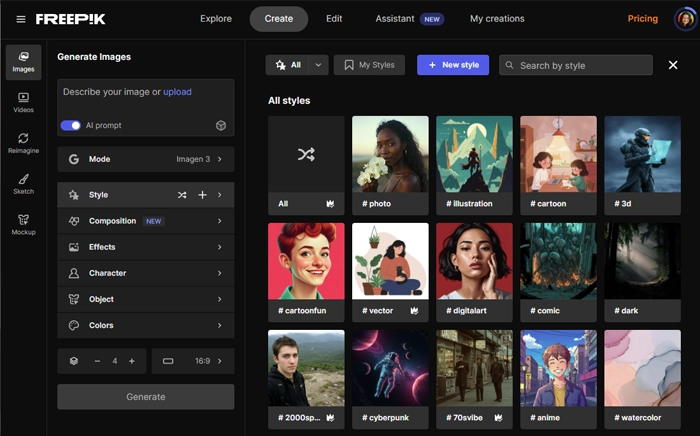The width and height of the screenshot is (700, 436).
Task: Choose the cartoon style thumbnail
Action: pyautogui.click(x=558, y=154)
